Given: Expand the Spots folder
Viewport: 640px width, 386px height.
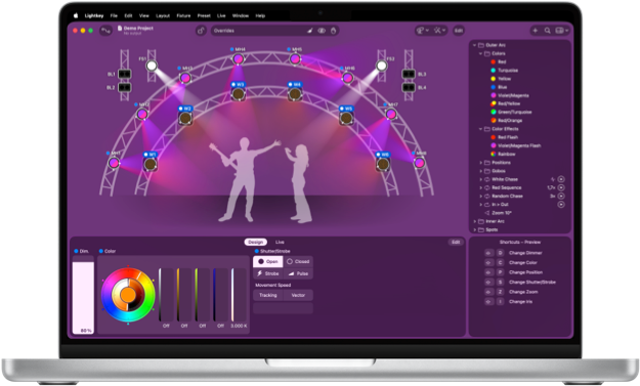Looking at the screenshot, I should (474, 230).
